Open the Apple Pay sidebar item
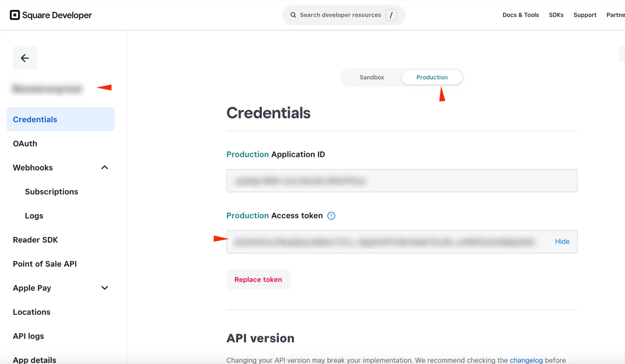This screenshot has width=625, height=364. click(32, 288)
